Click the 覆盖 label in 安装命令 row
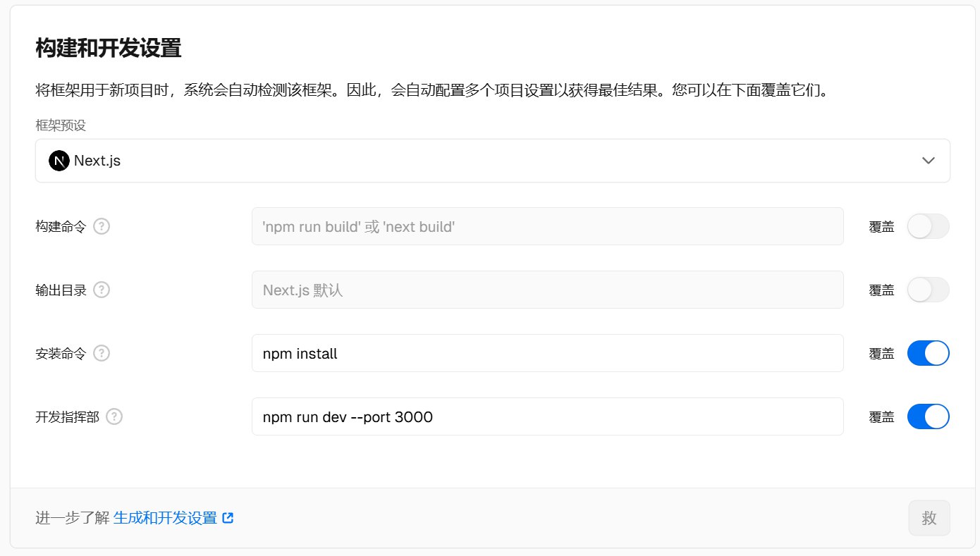Image resolution: width=980 pixels, height=556 pixels. tap(881, 354)
